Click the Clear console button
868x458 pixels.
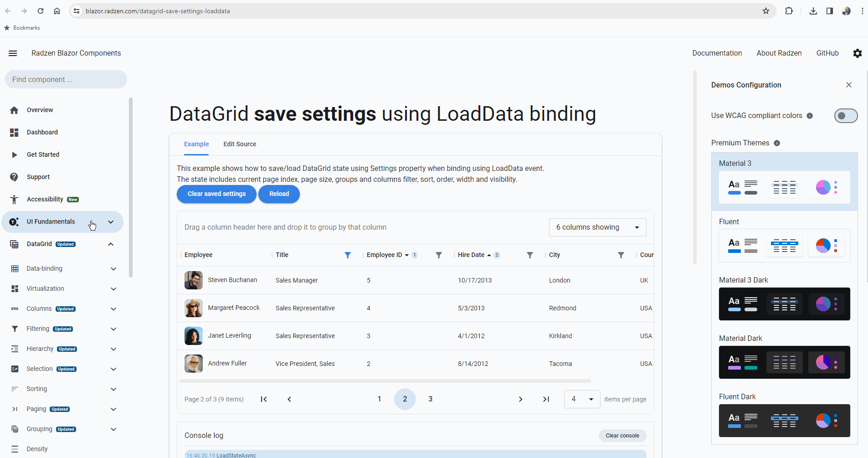(622, 436)
